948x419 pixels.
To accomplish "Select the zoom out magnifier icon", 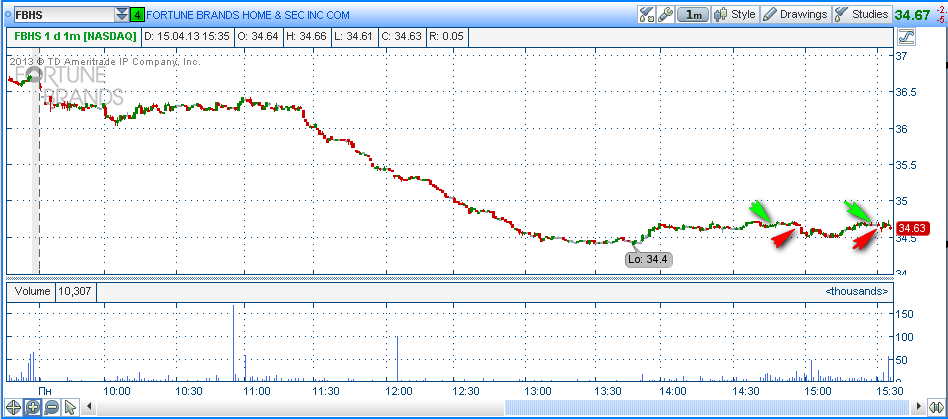I will tap(51, 407).
